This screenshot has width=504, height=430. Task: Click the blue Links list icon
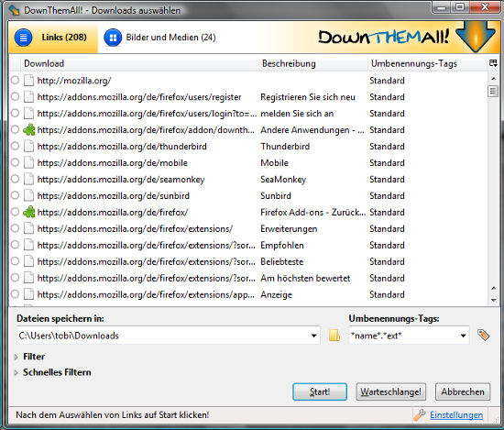[x=23, y=38]
